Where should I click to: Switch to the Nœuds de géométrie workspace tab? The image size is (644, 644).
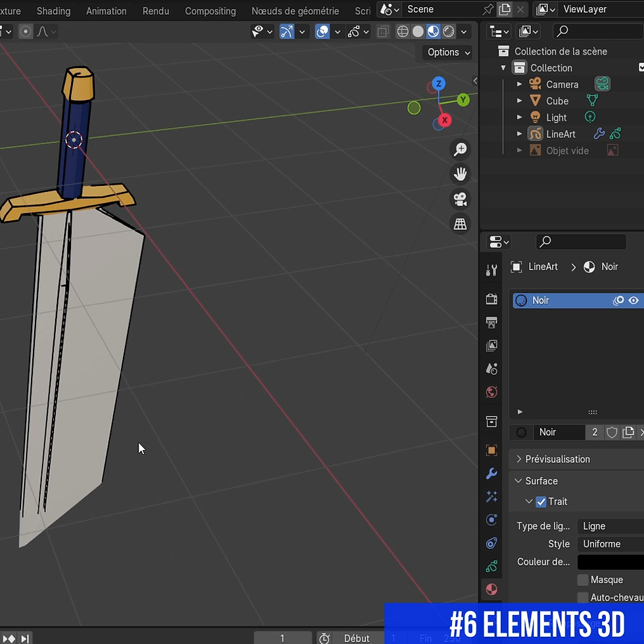(x=295, y=11)
